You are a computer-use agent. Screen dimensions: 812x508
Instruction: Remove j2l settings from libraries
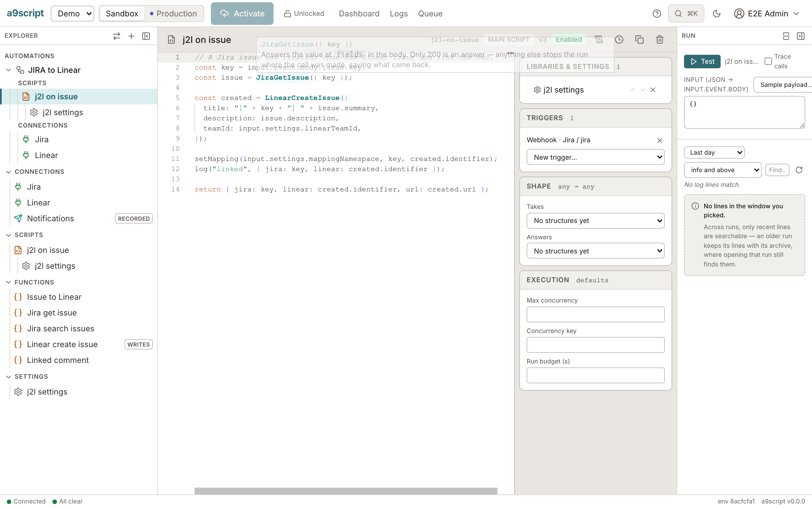[653, 90]
